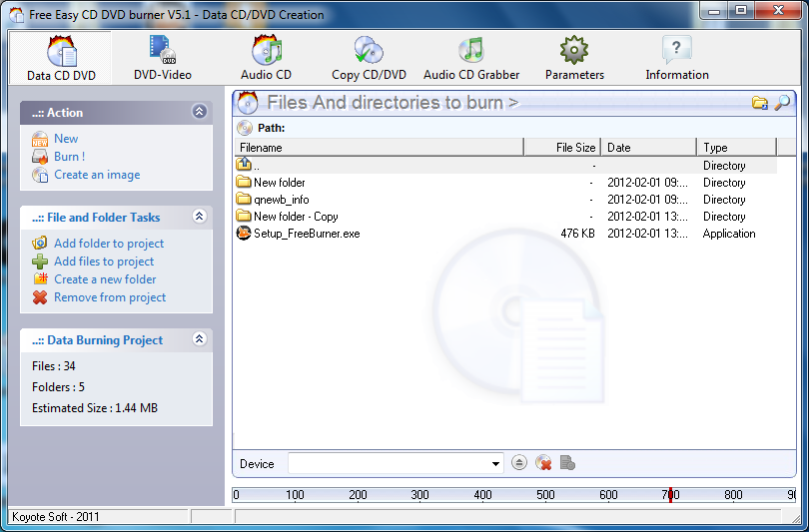Screen dimensions: 809x532
Task: Click the Folders : 5 text
Action: 58,387
